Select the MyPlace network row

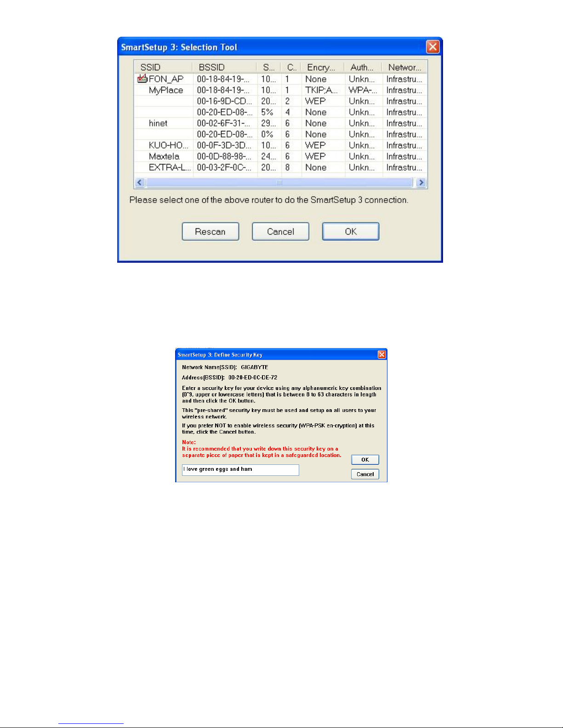281,90
